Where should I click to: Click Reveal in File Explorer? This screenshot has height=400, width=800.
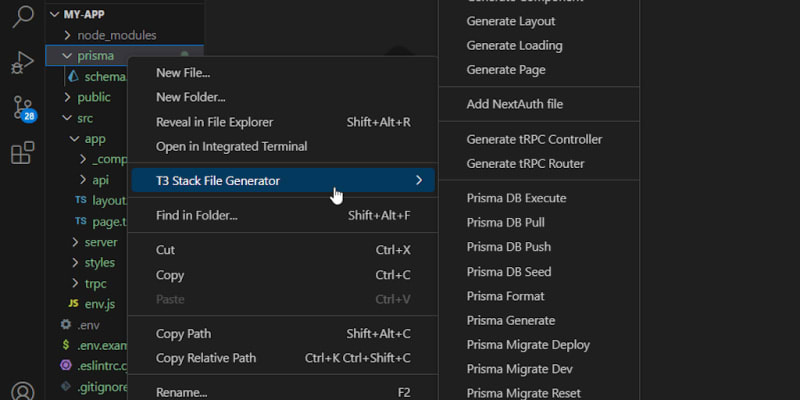[x=214, y=122]
